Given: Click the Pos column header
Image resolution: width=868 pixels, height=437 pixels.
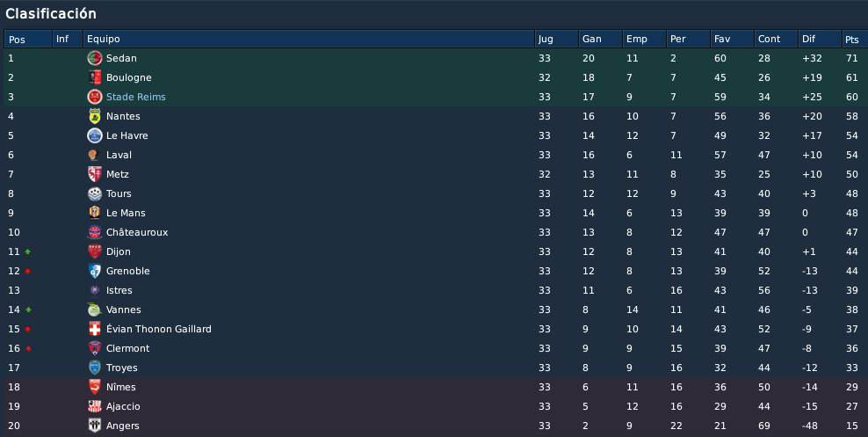Looking at the screenshot, I should click(x=28, y=39).
